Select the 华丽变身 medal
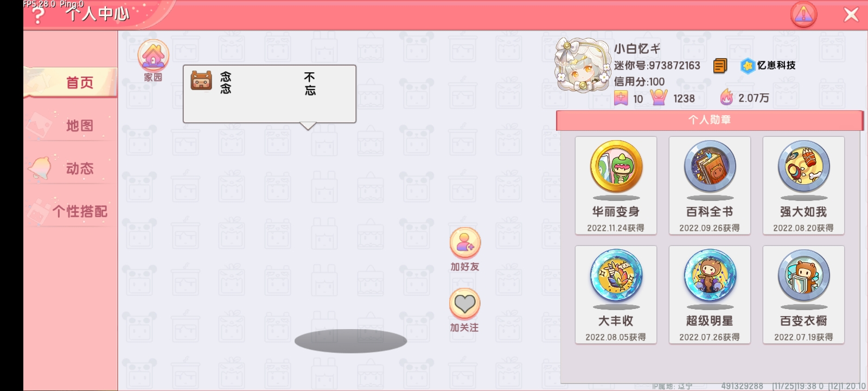Viewport: 868px width, 391px height. coord(616,186)
